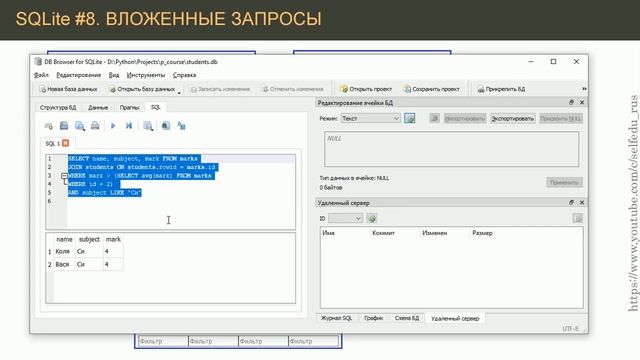Open the Редактирование menu
The width and height of the screenshot is (640, 360).
coord(79,75)
